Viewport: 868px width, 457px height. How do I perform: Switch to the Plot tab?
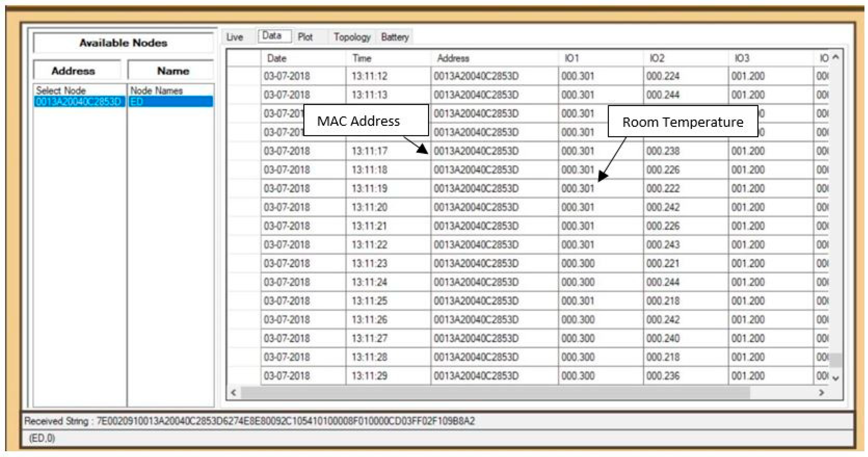coord(305,37)
